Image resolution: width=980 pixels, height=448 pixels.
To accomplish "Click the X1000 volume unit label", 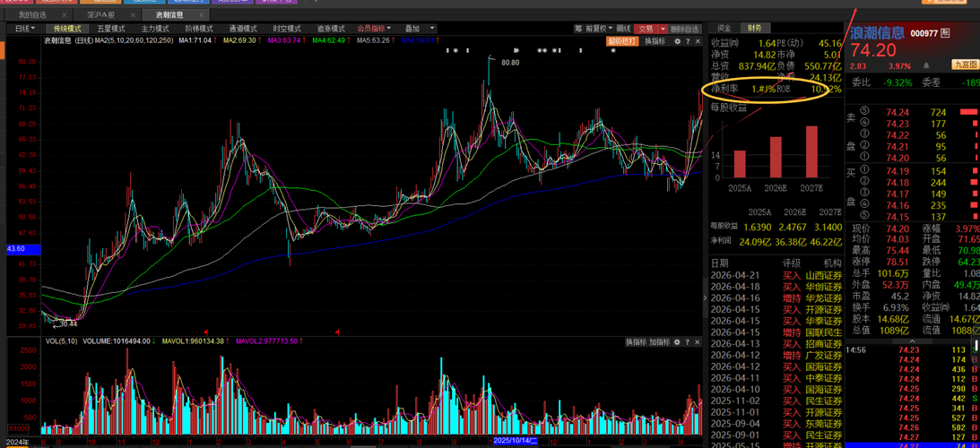I will point(20,428).
